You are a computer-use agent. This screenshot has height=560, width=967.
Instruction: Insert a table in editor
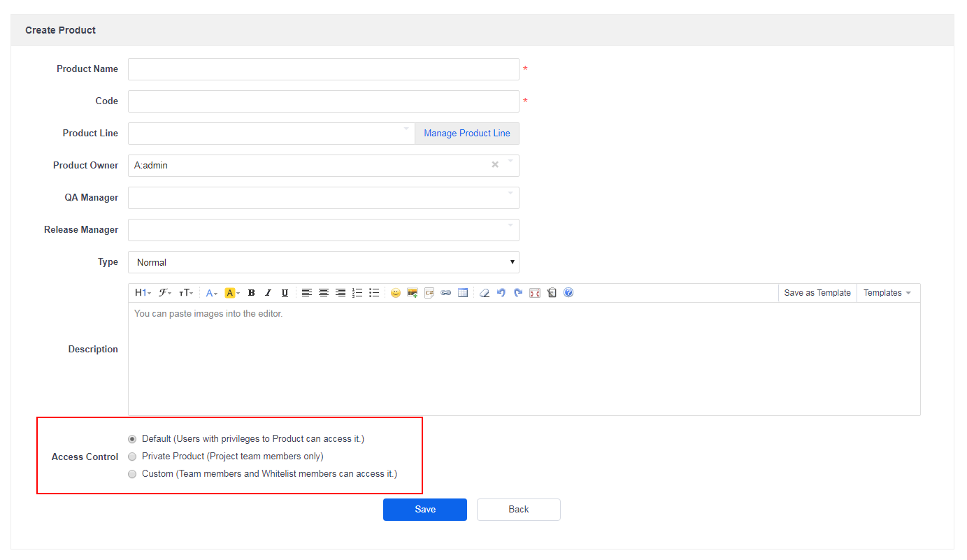463,293
